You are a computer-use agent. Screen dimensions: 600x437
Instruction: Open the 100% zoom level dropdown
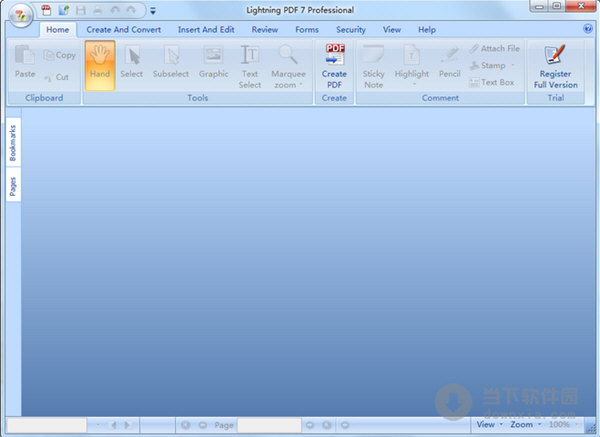563,424
